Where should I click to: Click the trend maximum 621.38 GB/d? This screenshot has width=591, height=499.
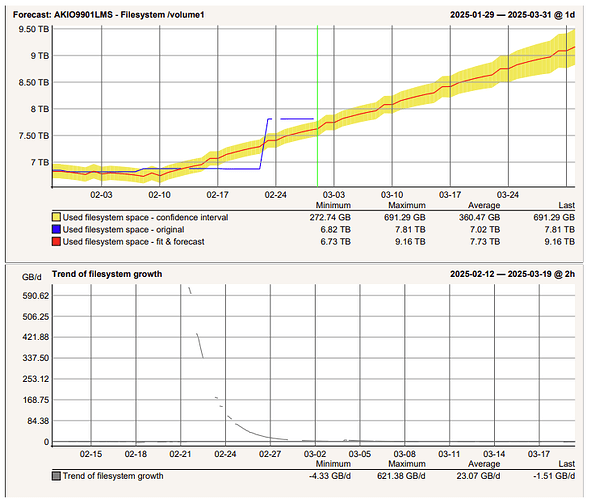coord(401,476)
